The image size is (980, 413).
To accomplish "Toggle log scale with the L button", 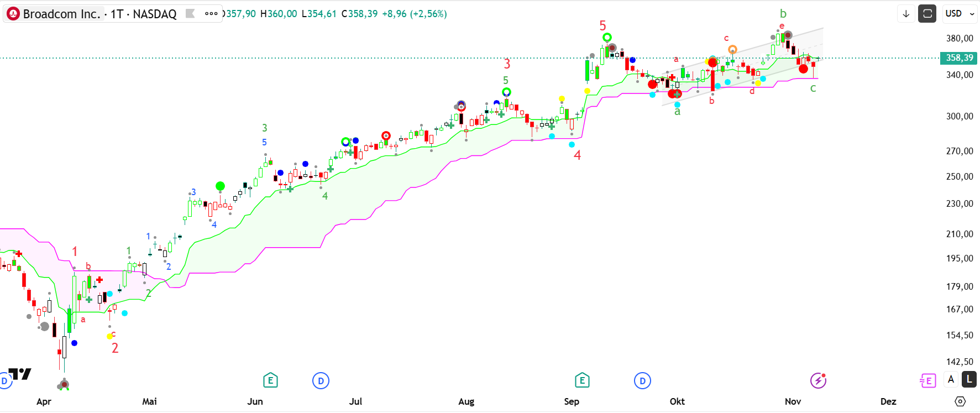I will coord(969,379).
